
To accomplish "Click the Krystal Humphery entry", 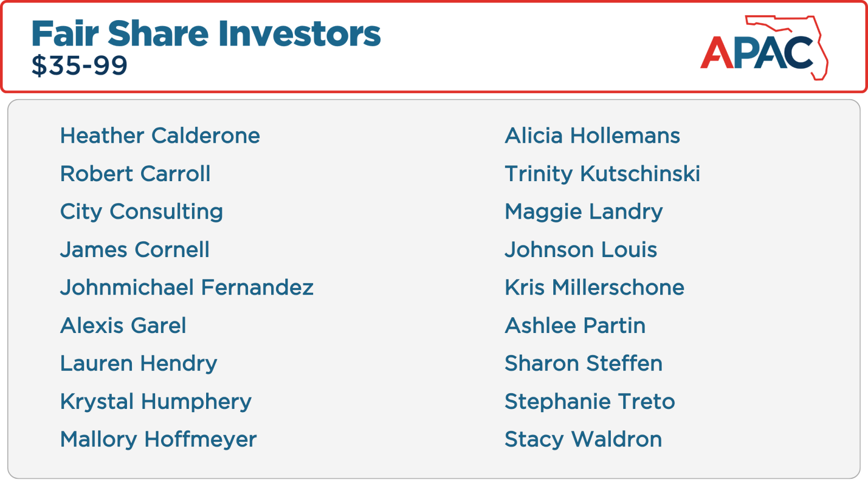I will coord(156,401).
